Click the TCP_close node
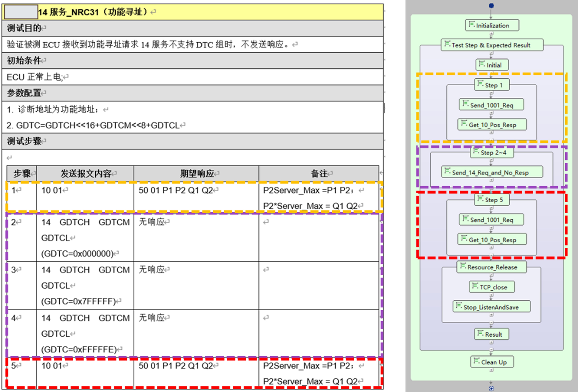This screenshot has height=392, width=578. (492, 287)
